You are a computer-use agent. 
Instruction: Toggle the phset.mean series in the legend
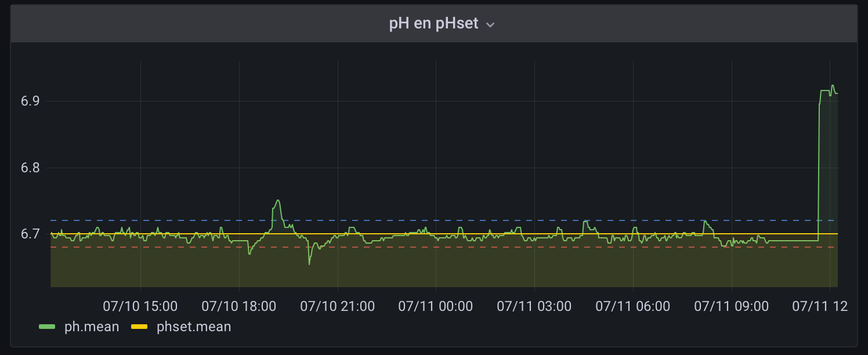(x=194, y=327)
